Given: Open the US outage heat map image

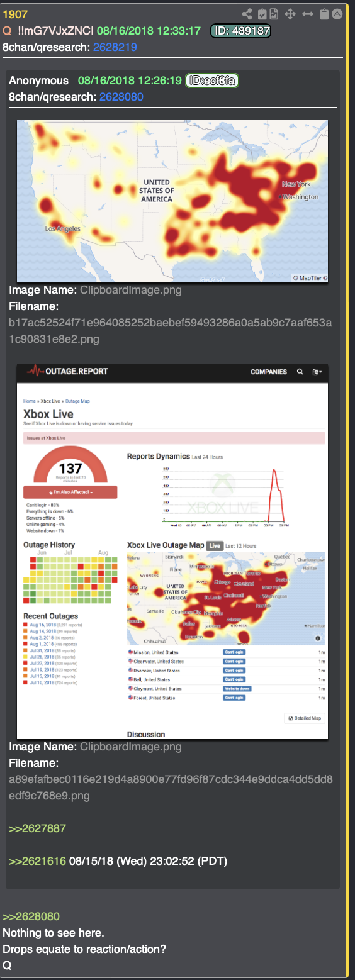Looking at the screenshot, I should pyautogui.click(x=172, y=201).
